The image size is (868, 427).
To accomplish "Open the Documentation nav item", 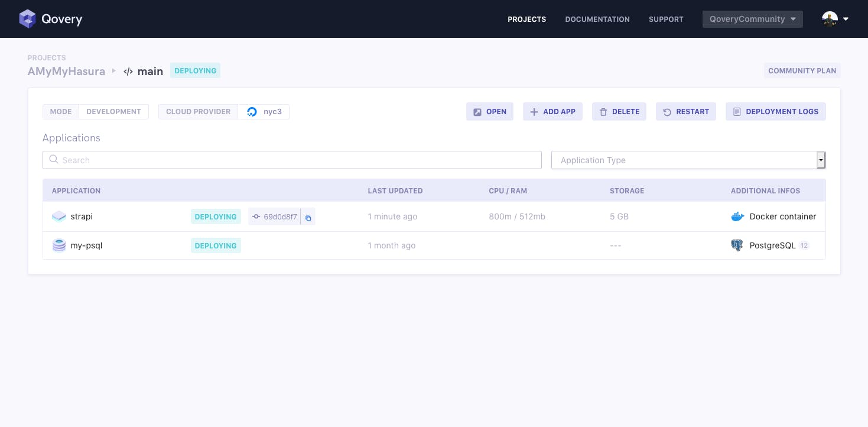I will click(x=597, y=20).
